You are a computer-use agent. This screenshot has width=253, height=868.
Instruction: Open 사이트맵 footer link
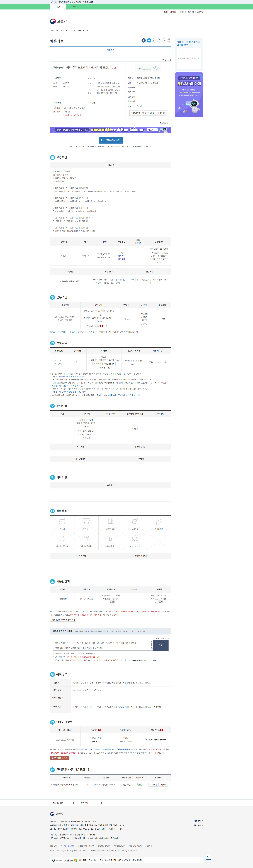click(x=149, y=846)
